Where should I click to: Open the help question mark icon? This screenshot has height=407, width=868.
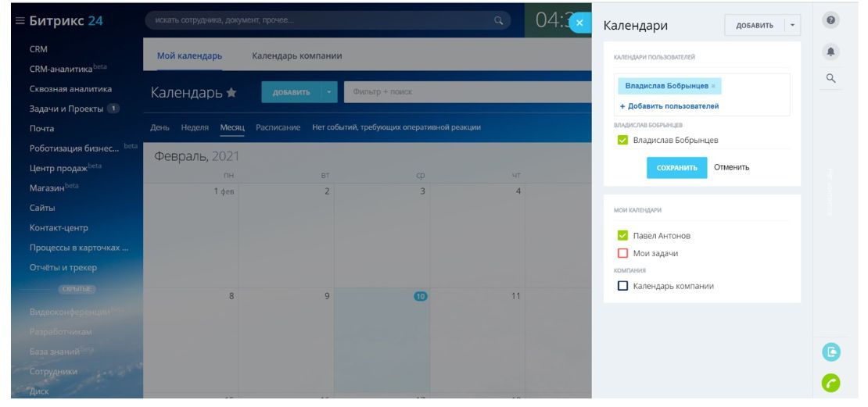coord(832,21)
